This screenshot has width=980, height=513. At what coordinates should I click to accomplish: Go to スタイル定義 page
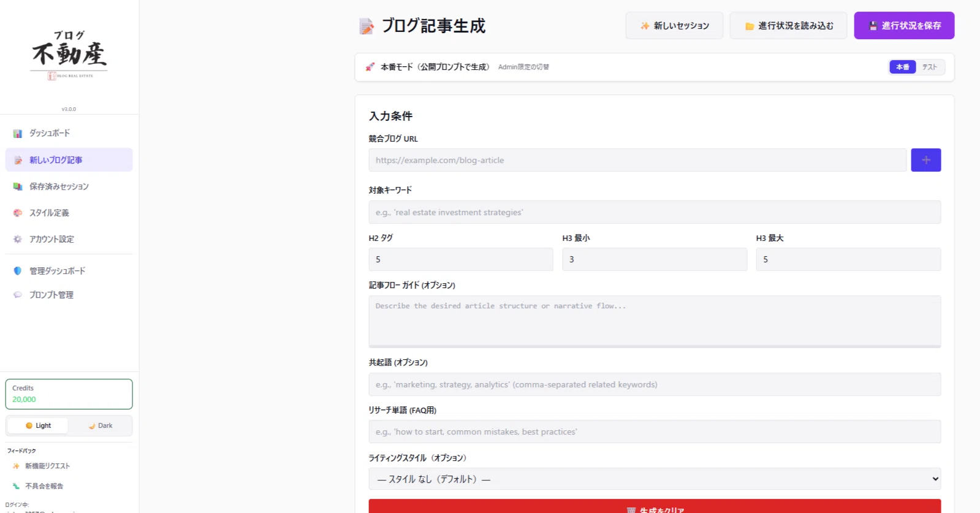coord(69,213)
